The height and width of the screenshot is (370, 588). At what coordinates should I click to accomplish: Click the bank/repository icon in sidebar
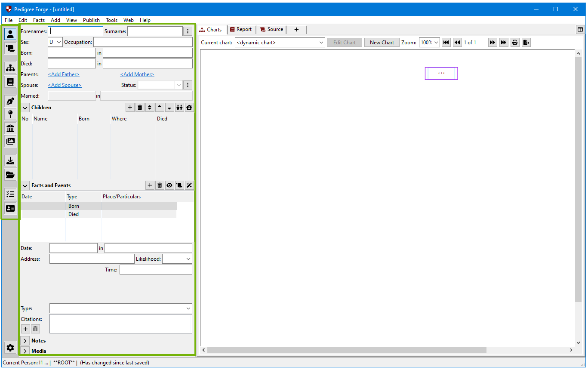coord(10,128)
